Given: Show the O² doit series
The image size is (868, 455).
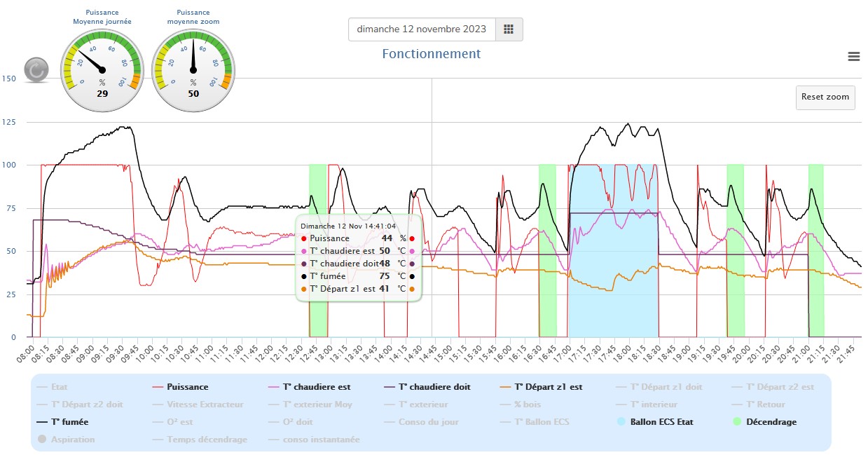Looking at the screenshot, I should coord(291,422).
